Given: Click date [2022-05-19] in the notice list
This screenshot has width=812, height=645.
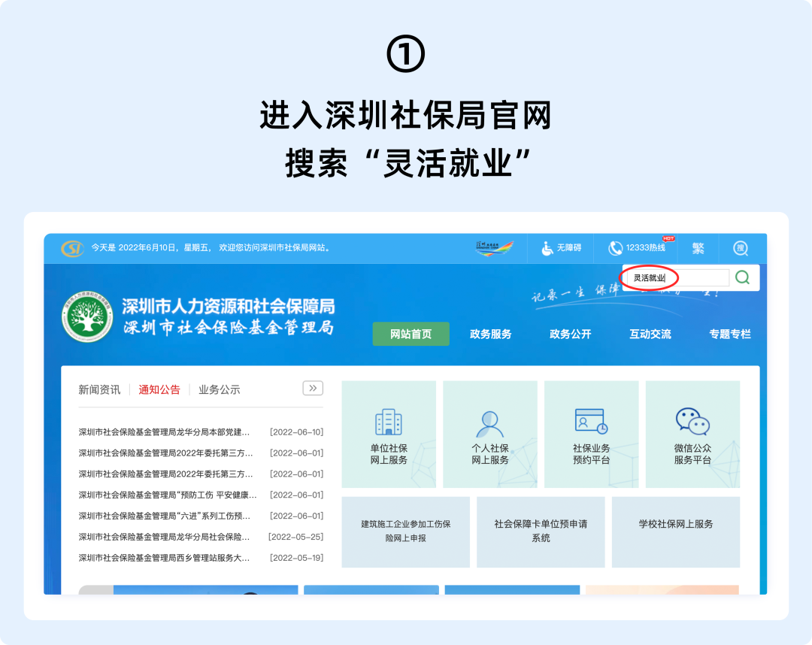Looking at the screenshot, I should click(297, 558).
